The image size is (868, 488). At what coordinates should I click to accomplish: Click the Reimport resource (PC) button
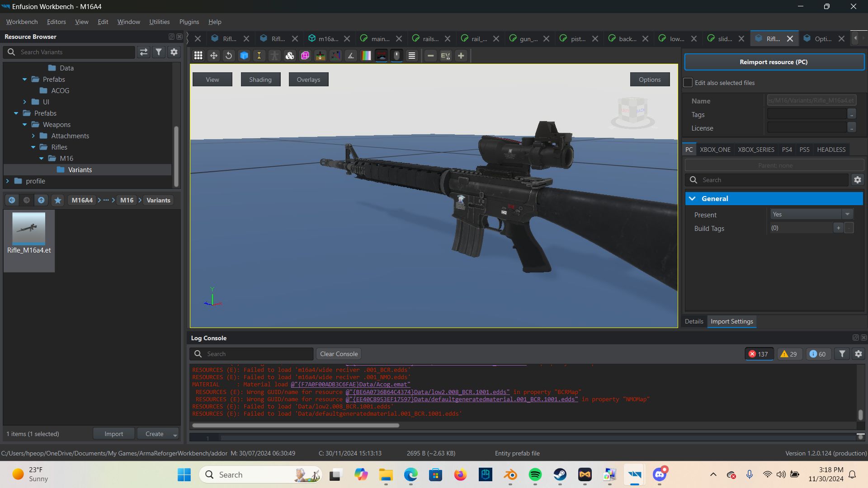point(774,62)
